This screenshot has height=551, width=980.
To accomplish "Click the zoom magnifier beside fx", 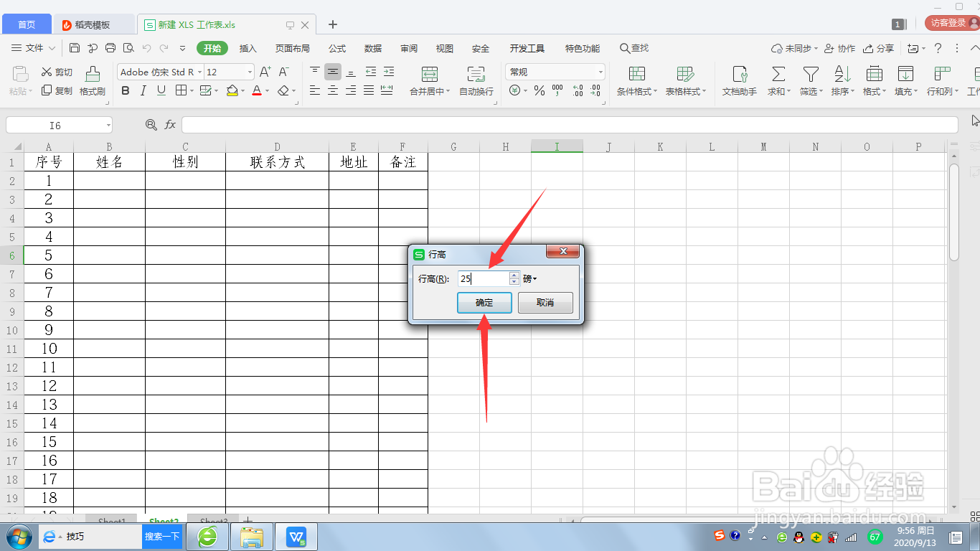I will tap(151, 125).
